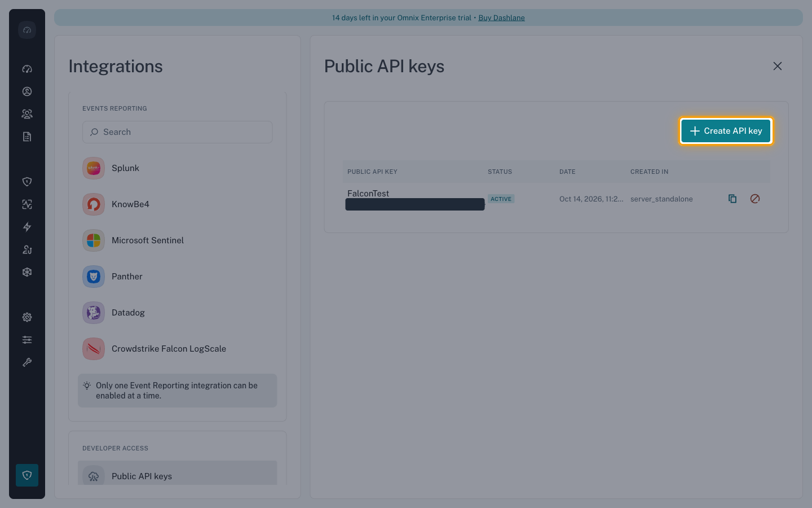Click the STATUS column header

click(x=500, y=172)
